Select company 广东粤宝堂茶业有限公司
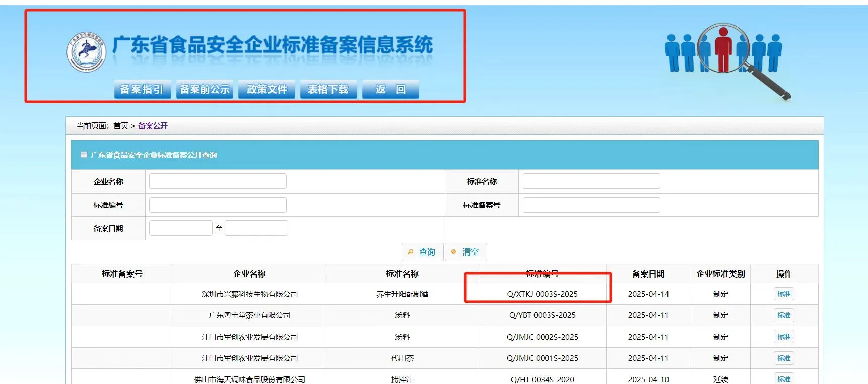 pyautogui.click(x=249, y=315)
